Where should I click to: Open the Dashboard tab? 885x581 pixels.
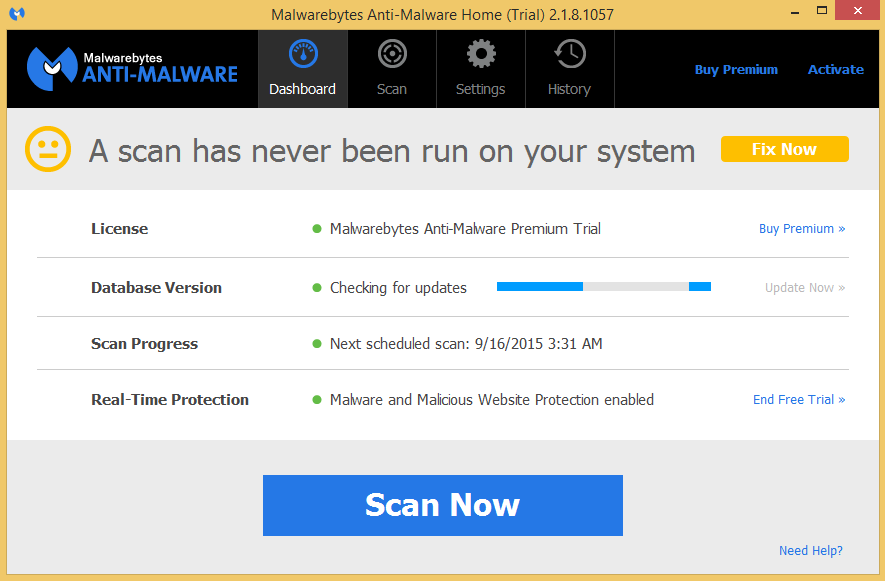303,69
